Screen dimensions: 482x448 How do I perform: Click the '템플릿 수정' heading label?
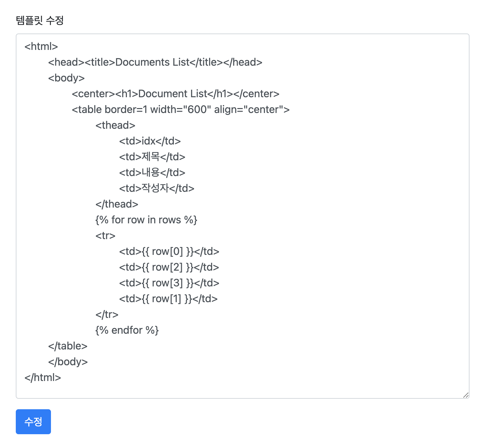click(40, 20)
